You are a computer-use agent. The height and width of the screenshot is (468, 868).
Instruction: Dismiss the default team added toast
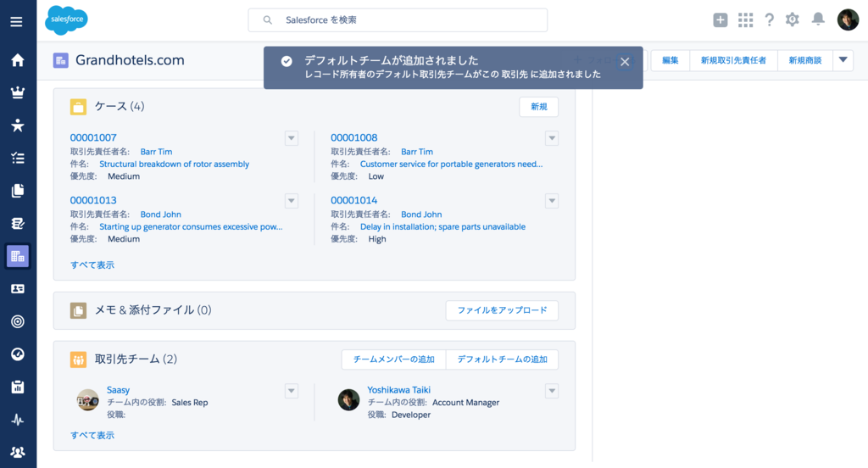click(625, 62)
